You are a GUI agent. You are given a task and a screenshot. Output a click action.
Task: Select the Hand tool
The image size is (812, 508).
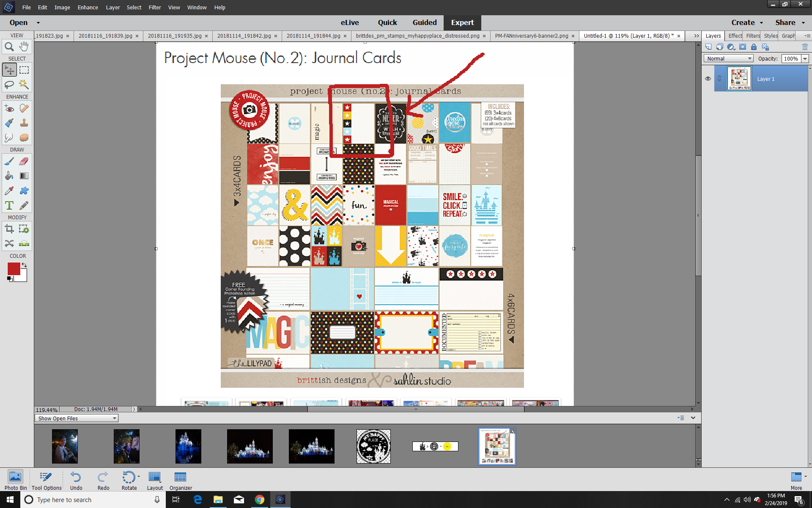point(24,47)
